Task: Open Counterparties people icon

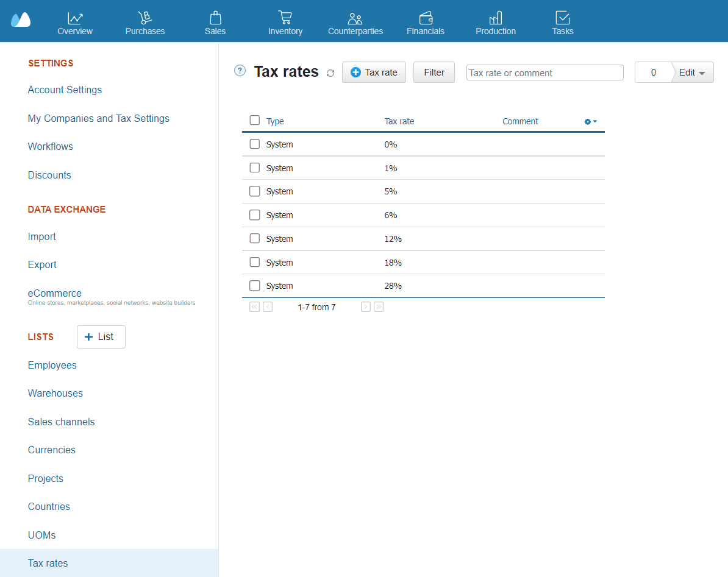Action: [355, 18]
